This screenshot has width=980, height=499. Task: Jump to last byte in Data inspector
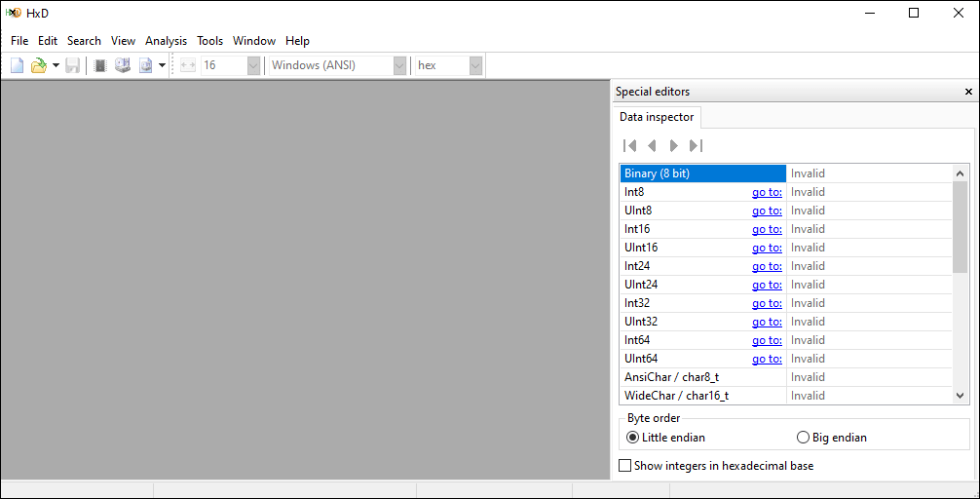696,145
